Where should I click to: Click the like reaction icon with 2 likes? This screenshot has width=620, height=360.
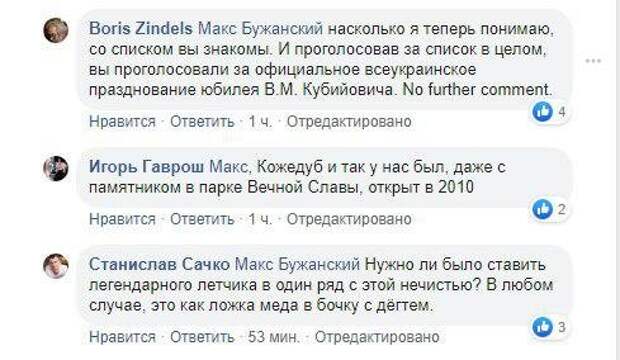coord(542,208)
